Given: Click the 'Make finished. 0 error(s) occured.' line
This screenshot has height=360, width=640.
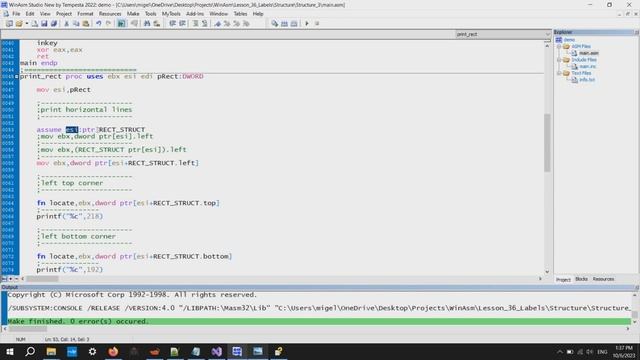Looking at the screenshot, I should coord(319,322).
